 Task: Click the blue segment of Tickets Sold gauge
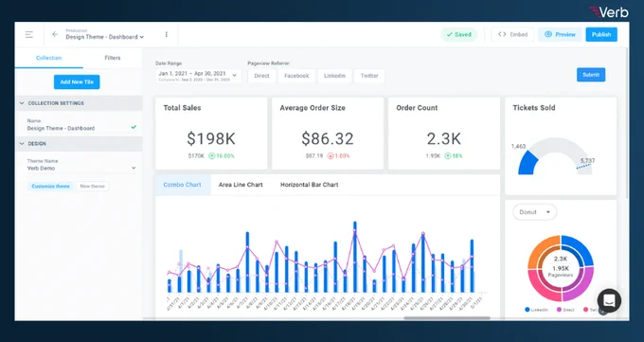point(527,164)
